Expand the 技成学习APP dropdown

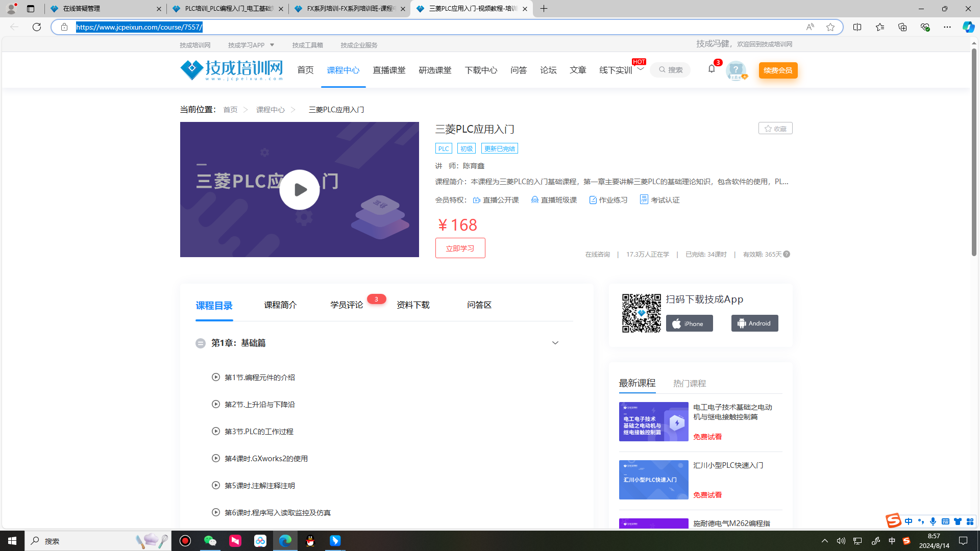tap(272, 45)
